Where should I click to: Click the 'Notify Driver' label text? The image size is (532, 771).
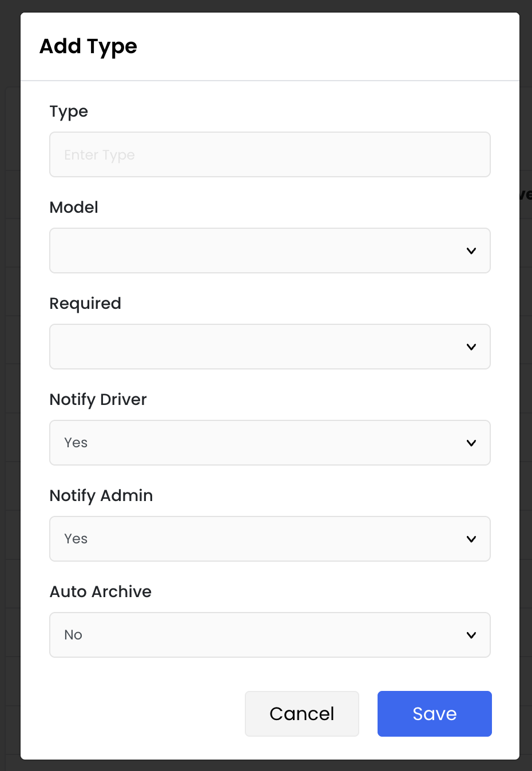coord(98,399)
